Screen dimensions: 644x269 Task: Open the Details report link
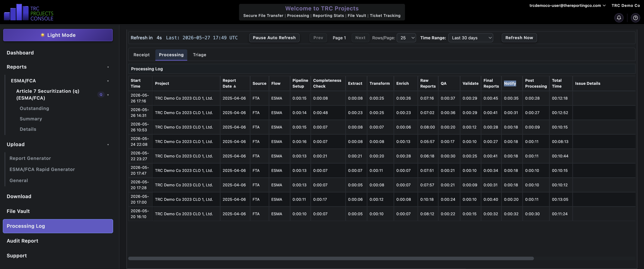[28, 129]
